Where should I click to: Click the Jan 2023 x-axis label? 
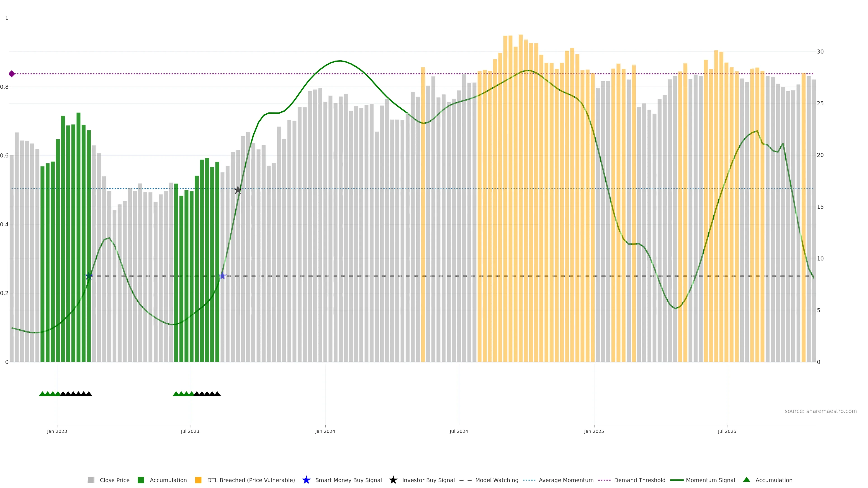[x=57, y=431]
